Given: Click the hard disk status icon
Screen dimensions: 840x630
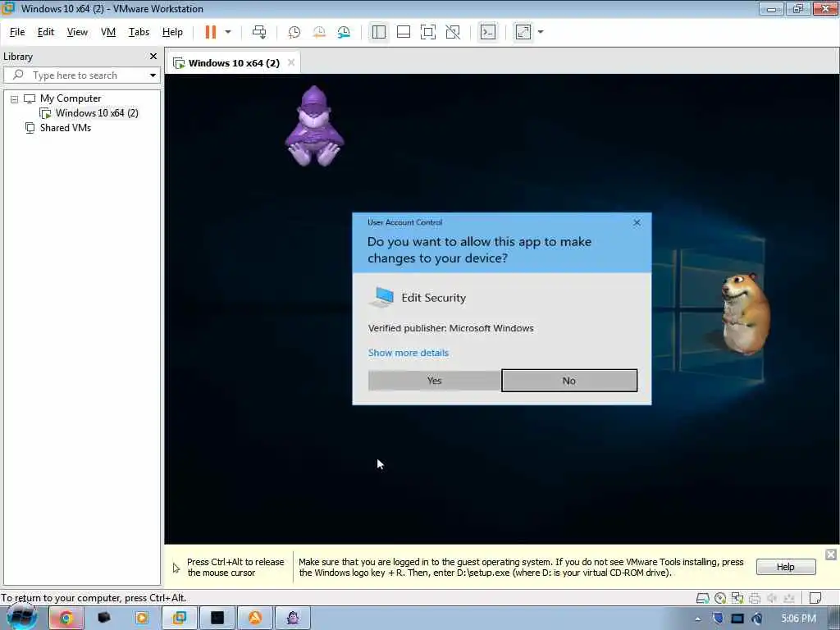Looking at the screenshot, I should (702, 598).
